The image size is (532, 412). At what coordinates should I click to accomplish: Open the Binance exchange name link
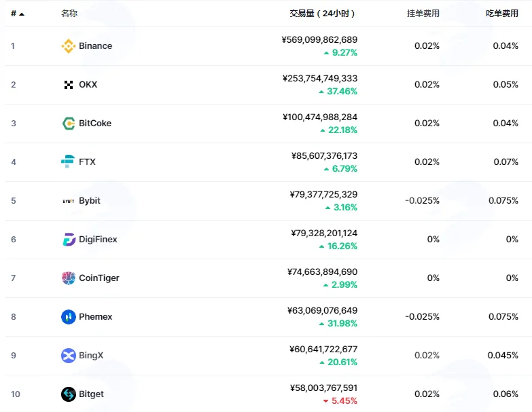click(95, 46)
